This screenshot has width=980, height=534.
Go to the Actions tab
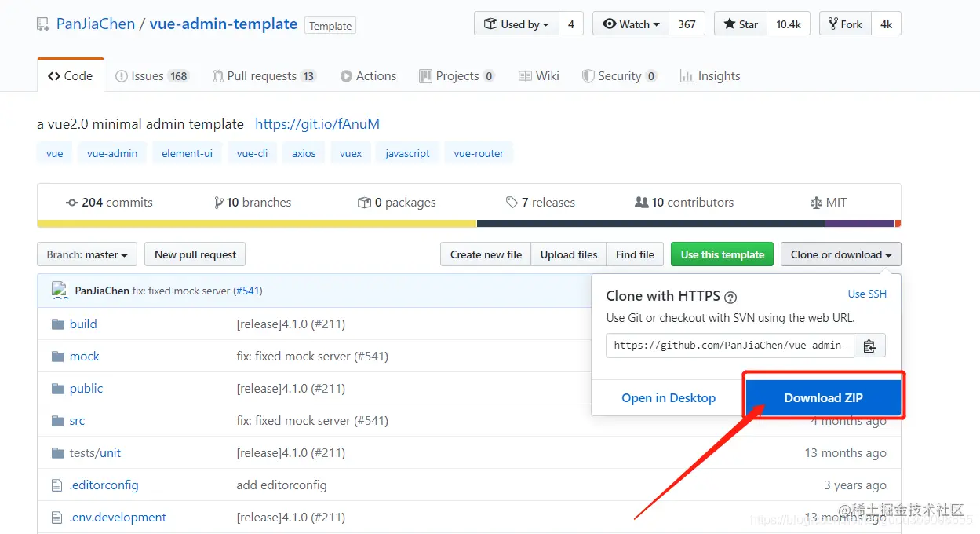click(x=368, y=76)
